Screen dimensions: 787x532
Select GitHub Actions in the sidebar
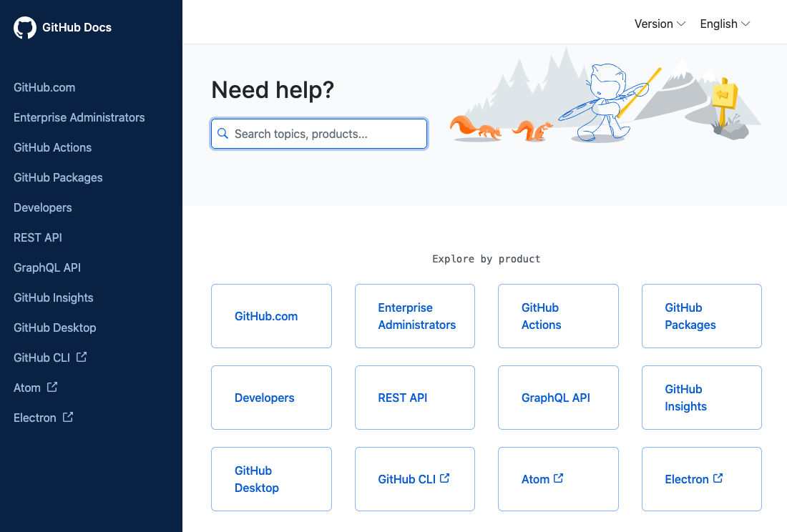pyautogui.click(x=52, y=147)
